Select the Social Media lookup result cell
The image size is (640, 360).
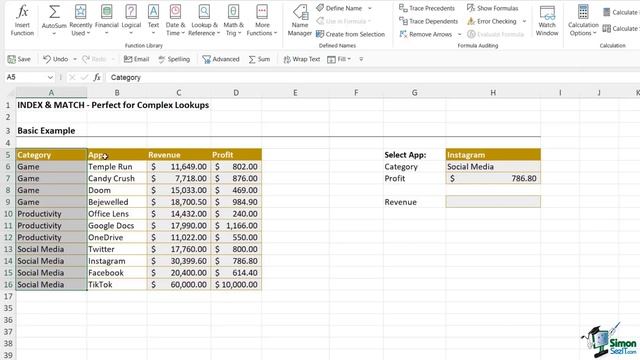point(493,167)
